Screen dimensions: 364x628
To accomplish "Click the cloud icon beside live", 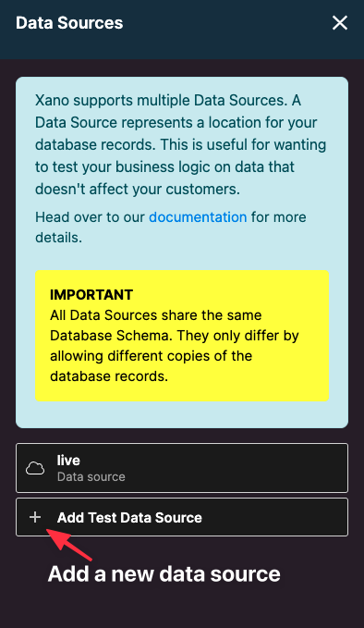I will (x=35, y=468).
